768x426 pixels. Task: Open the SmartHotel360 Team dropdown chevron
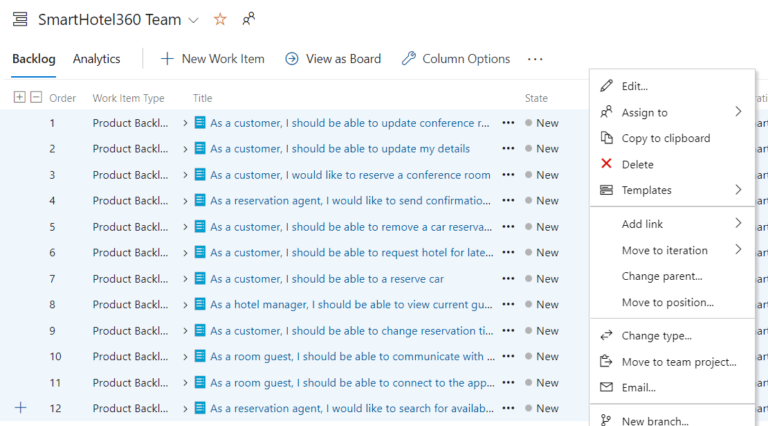tap(194, 20)
